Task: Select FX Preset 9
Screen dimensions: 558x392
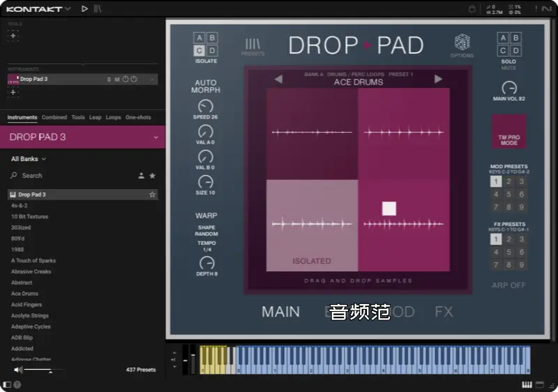Action: coord(521,265)
